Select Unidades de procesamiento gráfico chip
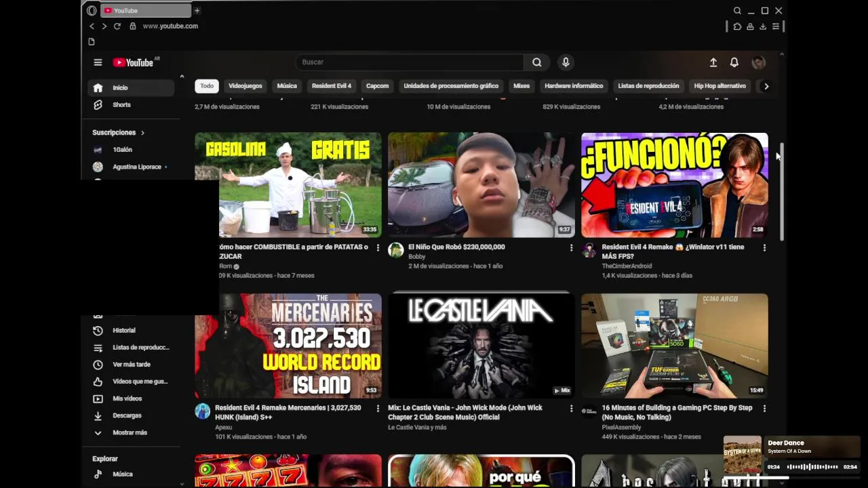The width and height of the screenshot is (868, 488). tap(451, 86)
